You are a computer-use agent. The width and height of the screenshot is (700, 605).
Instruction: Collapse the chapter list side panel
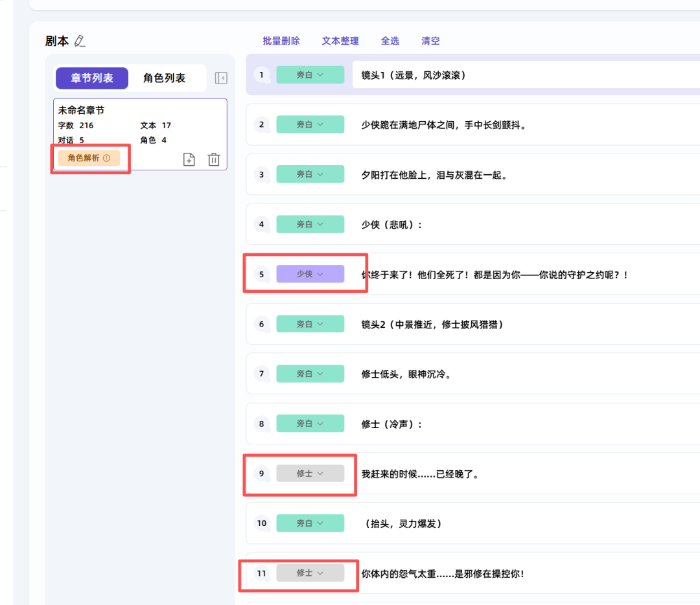[x=221, y=78]
